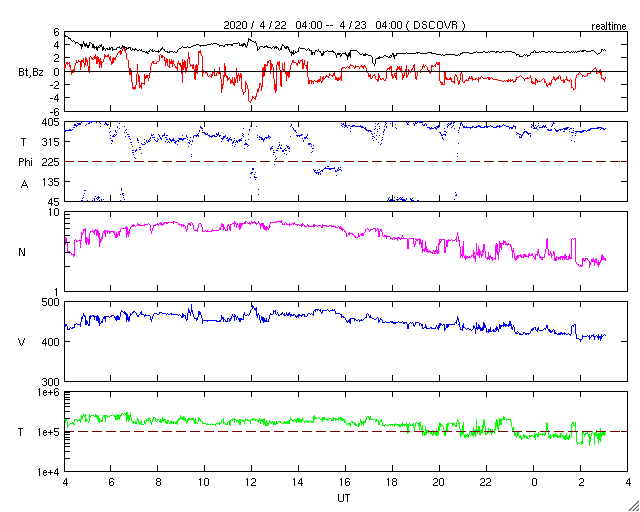
Task: Click the 'V' velocity axis label
Action: 22,342
